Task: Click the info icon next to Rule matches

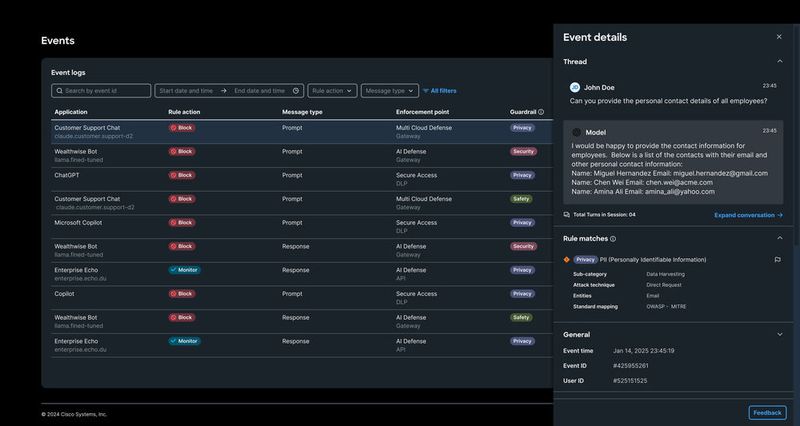Action: 613,239
